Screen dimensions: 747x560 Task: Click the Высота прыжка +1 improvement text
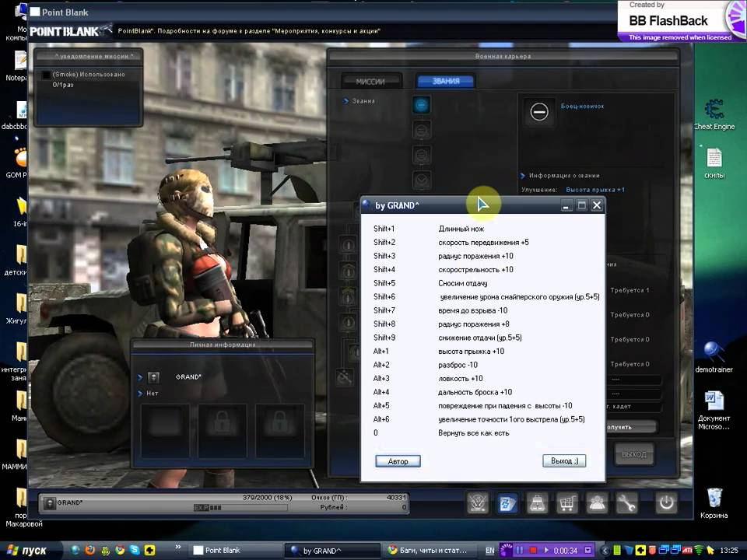point(595,190)
